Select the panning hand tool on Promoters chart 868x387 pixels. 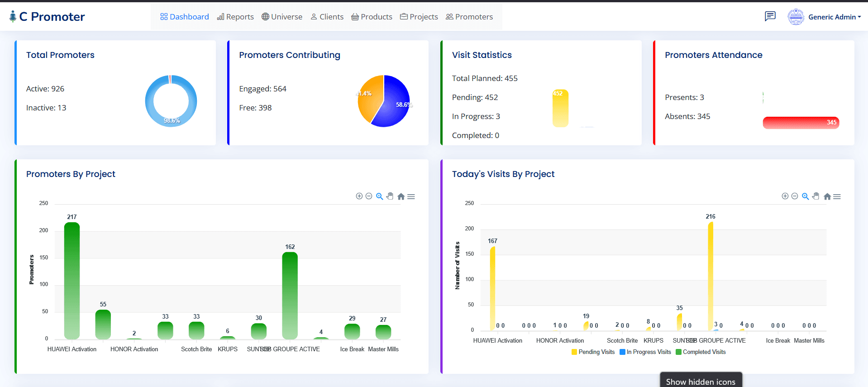click(390, 196)
